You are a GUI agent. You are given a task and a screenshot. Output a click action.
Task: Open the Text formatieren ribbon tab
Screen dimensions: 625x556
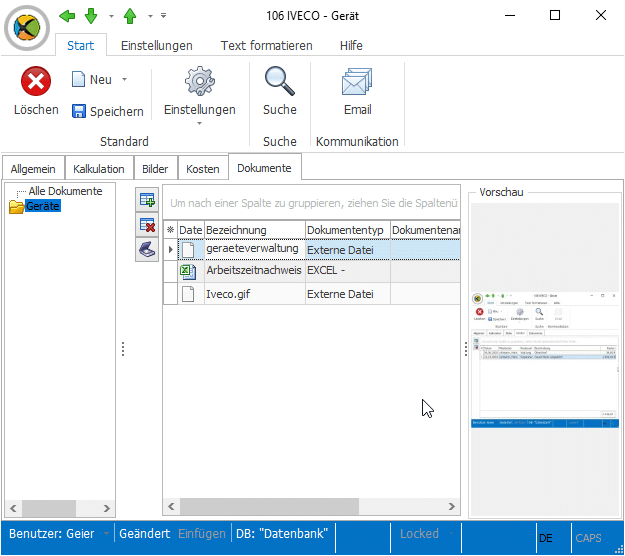[x=266, y=45]
